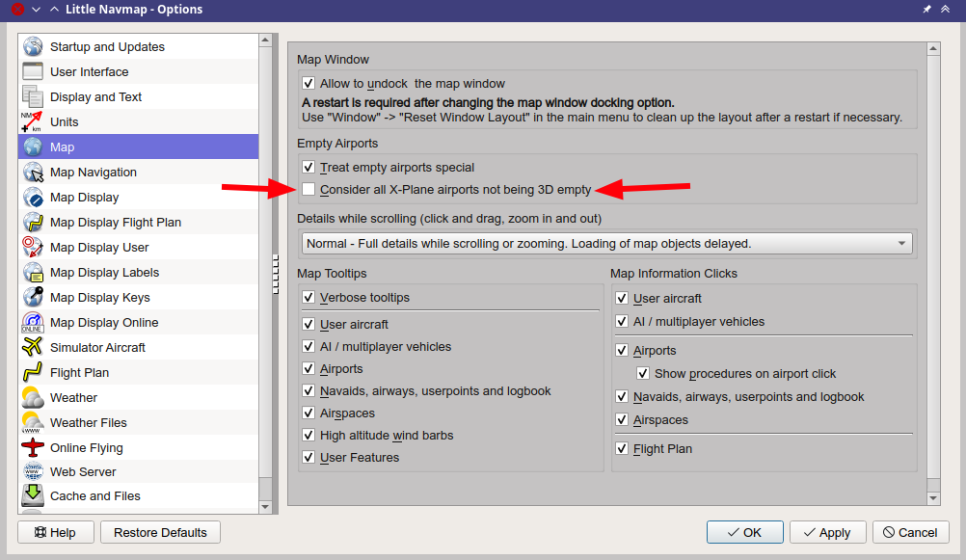This screenshot has height=560, width=966.
Task: Open Map Display Labels page
Action: click(139, 273)
